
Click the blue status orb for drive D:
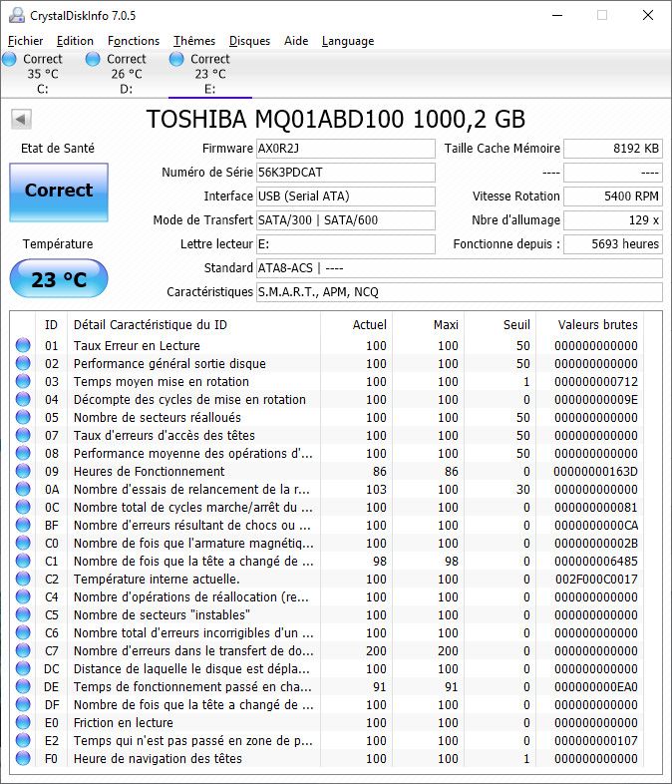[x=93, y=59]
